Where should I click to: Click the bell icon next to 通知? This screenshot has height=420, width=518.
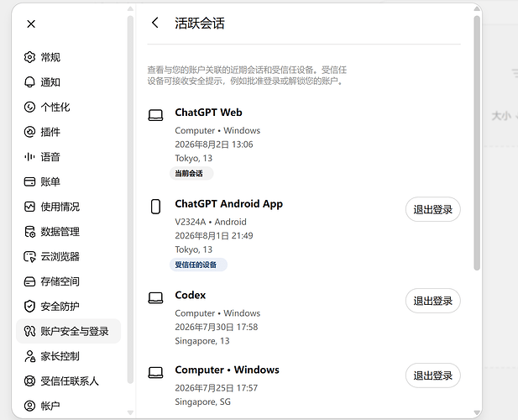point(29,82)
